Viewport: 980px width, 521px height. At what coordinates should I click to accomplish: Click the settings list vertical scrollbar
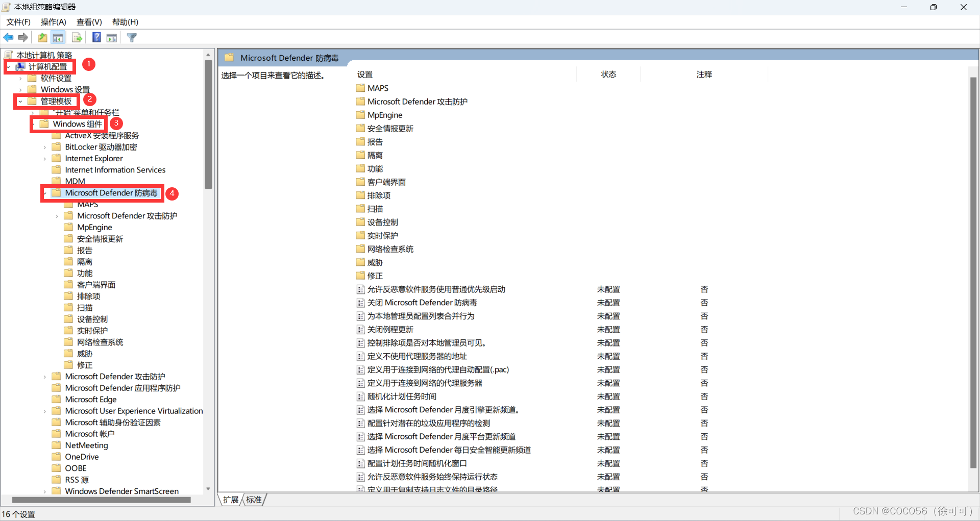click(973, 272)
